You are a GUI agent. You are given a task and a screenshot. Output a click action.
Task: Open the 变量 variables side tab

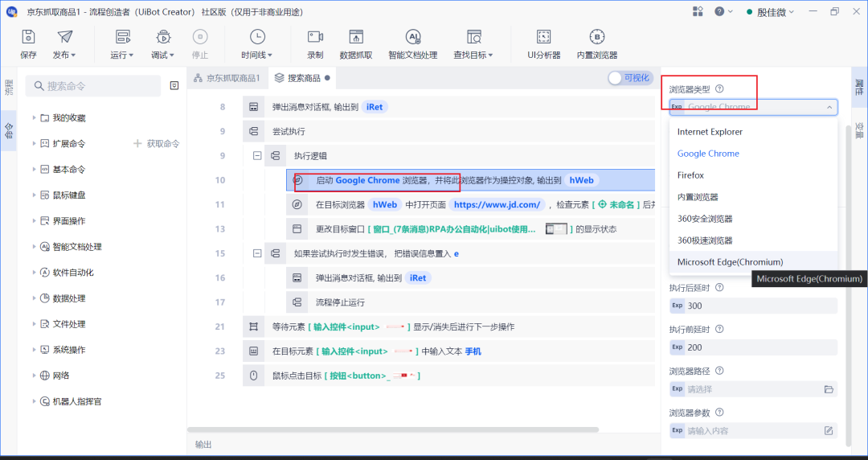[x=859, y=131]
